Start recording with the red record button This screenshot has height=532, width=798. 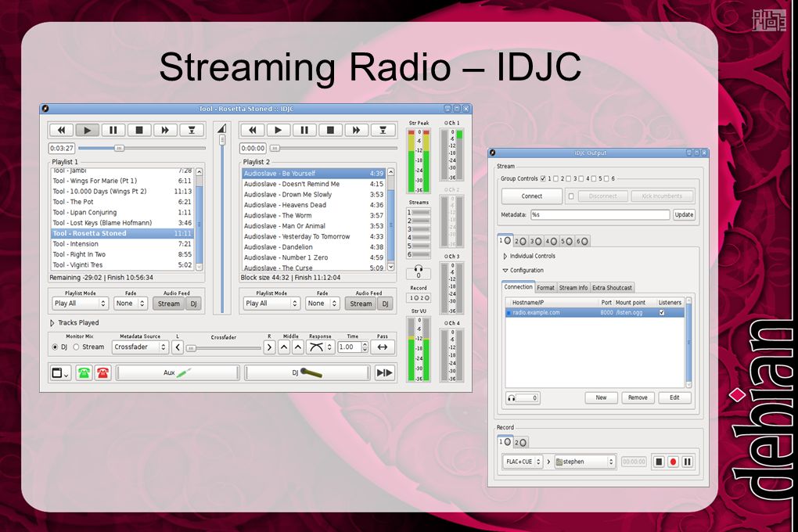click(x=673, y=462)
